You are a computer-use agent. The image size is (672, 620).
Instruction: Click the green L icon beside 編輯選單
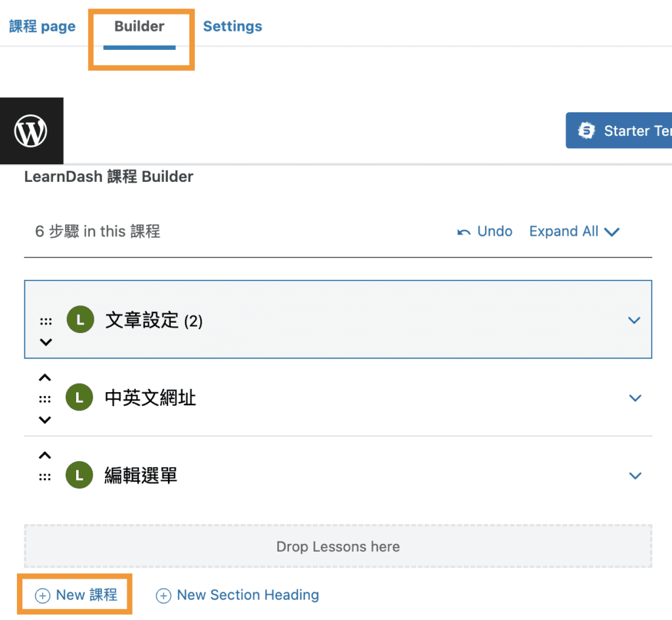click(79, 475)
